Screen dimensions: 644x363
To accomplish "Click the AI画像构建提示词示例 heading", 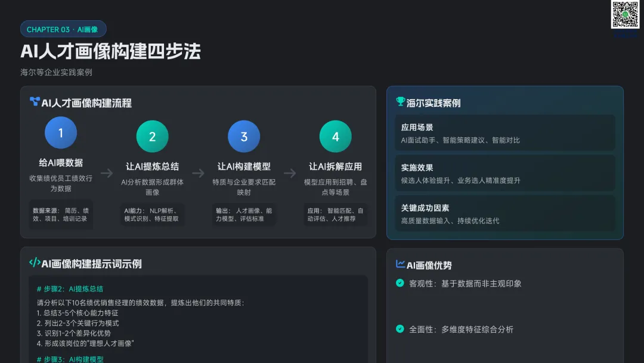I will [x=91, y=264].
